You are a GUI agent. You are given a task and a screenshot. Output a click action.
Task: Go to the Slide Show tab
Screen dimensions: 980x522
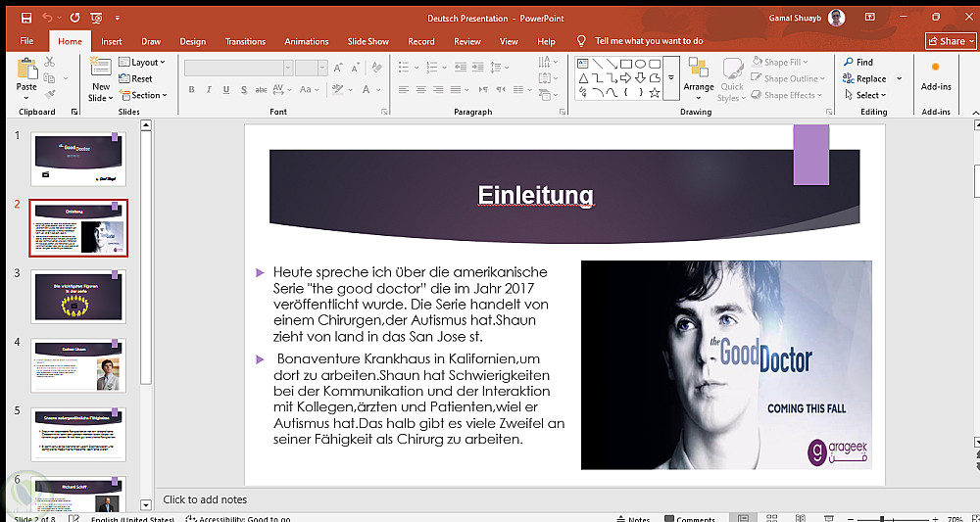click(x=368, y=41)
